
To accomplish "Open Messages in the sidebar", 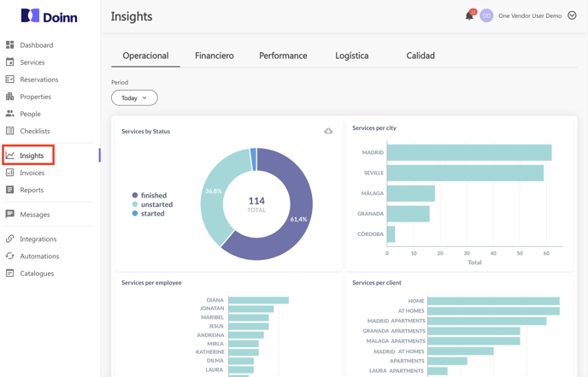I will click(x=34, y=215).
